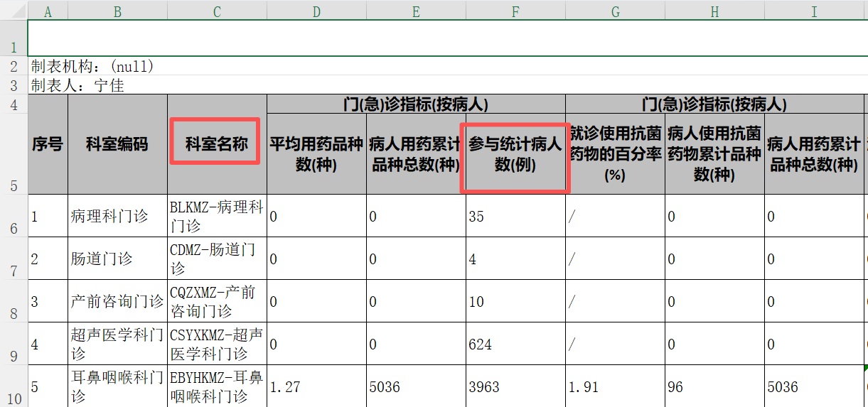Image resolution: width=868 pixels, height=407 pixels.
Task: Select column E header
Action: (x=416, y=11)
